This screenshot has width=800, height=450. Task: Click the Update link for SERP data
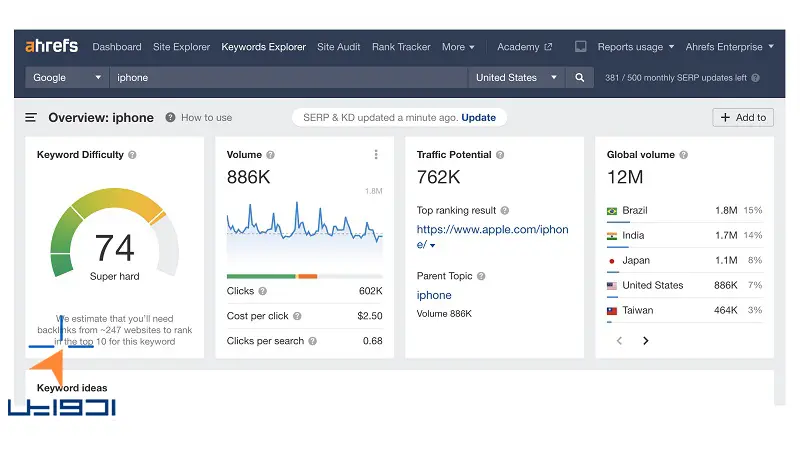(x=478, y=118)
